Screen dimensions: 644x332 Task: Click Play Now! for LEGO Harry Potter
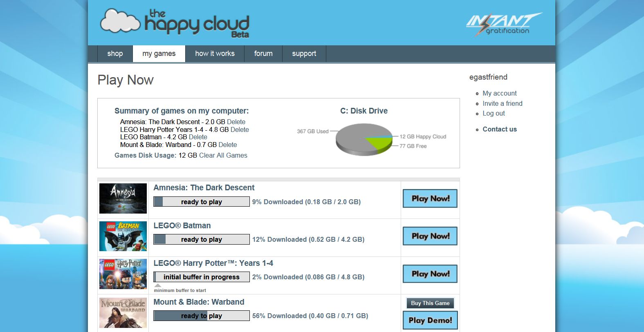click(x=430, y=274)
